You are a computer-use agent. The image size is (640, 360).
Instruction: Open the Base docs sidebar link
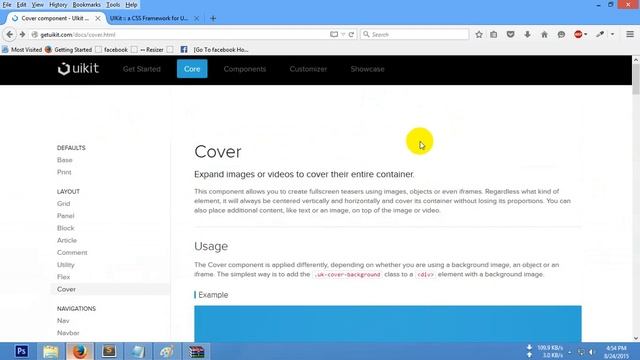64,160
